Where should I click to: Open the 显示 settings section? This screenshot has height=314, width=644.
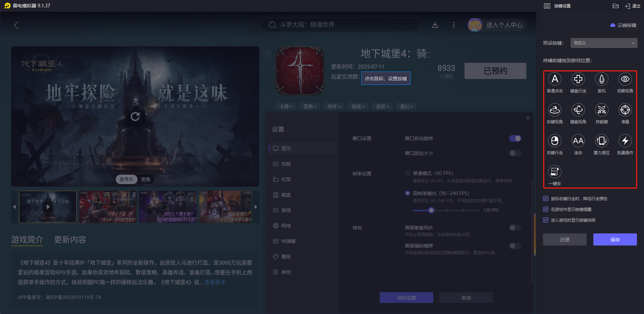coord(302,148)
